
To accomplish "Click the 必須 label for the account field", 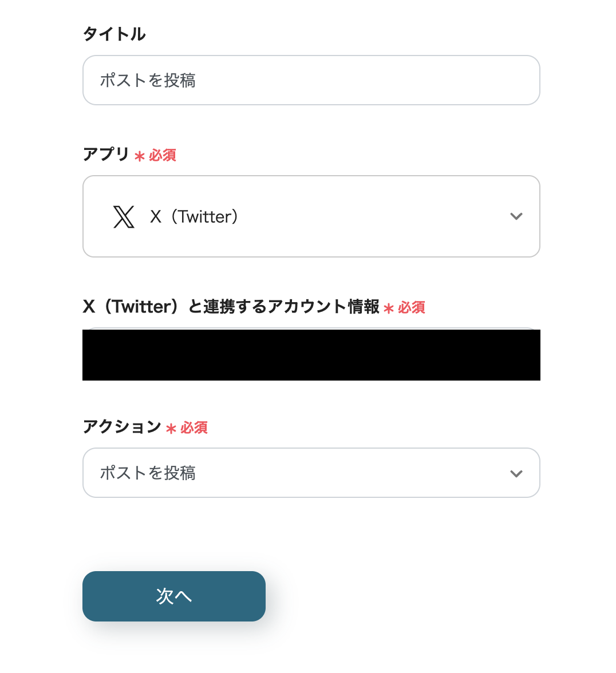I will coord(412,307).
